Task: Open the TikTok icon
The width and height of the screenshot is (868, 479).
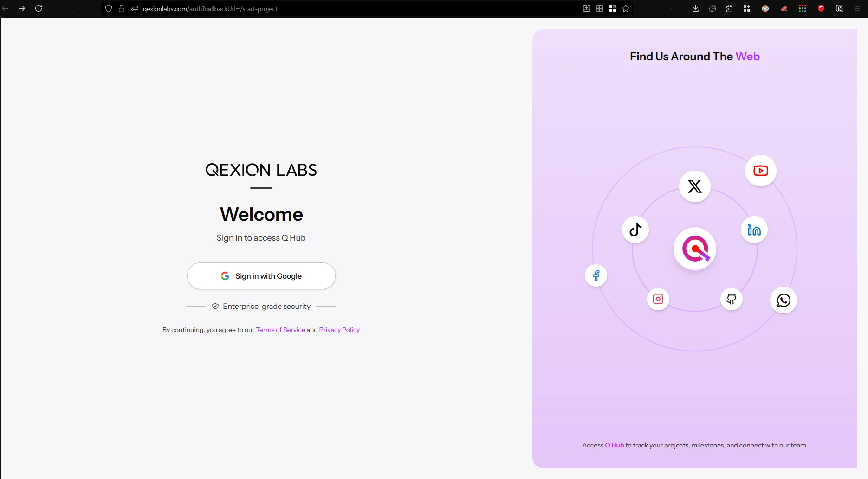Action: 635,230
